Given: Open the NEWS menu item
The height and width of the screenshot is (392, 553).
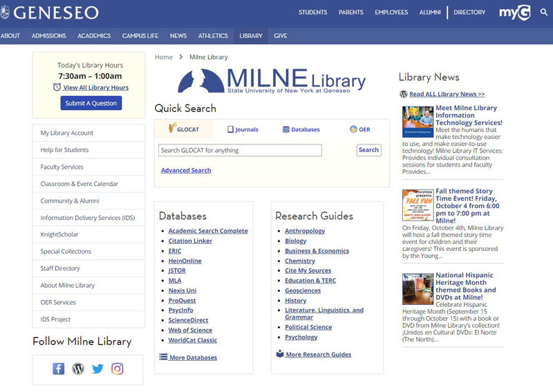Looking at the screenshot, I should (x=178, y=36).
